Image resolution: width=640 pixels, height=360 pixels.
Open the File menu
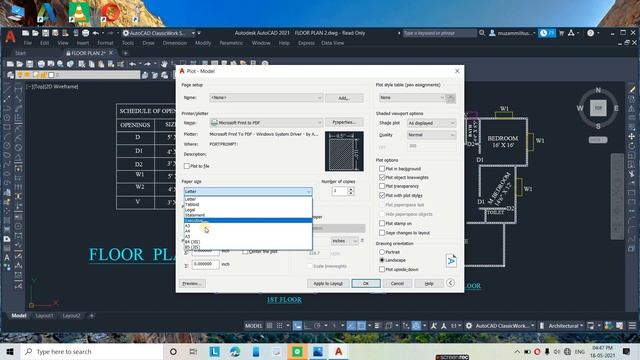click(x=27, y=43)
